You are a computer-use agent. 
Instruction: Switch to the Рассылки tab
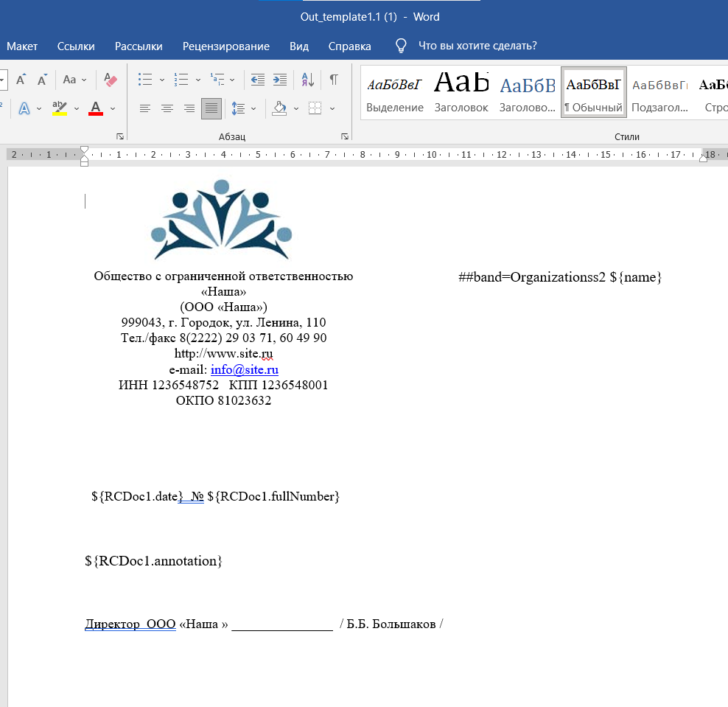tap(139, 46)
